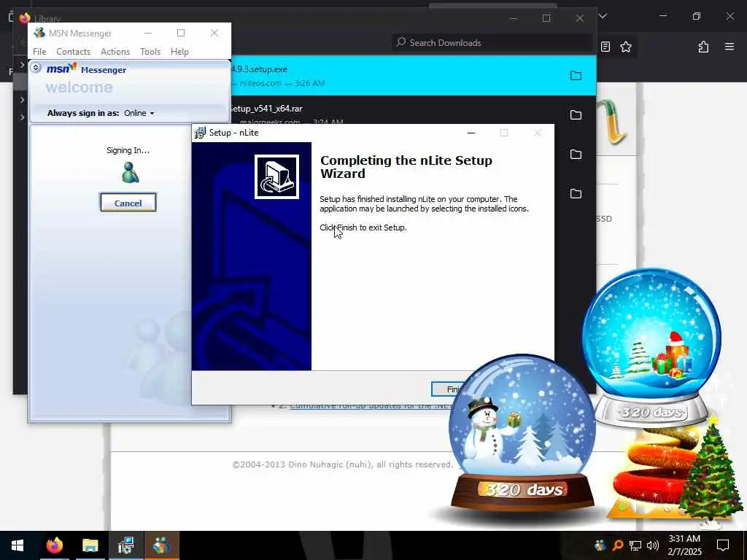
Task: Open Firefox from the taskbar
Action: [54, 545]
